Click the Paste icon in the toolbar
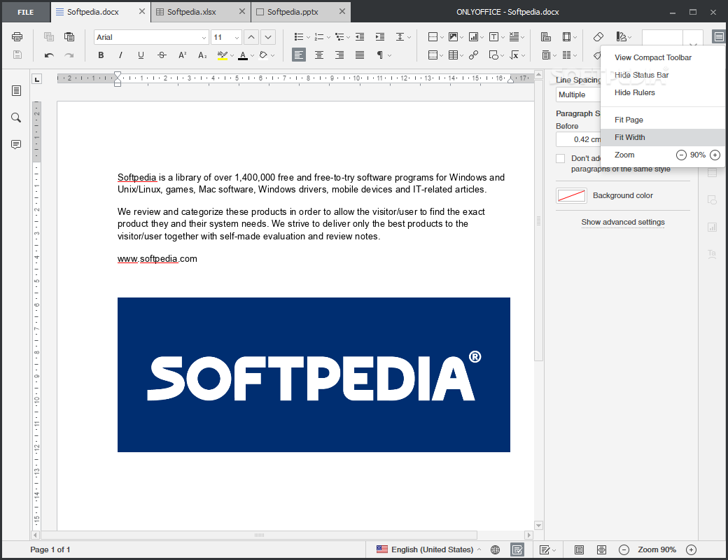728x560 pixels. tap(69, 36)
